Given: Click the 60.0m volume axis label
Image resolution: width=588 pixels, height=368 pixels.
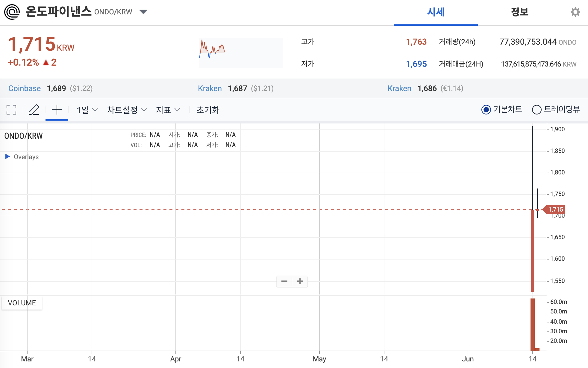Looking at the screenshot, I should 559,302.
